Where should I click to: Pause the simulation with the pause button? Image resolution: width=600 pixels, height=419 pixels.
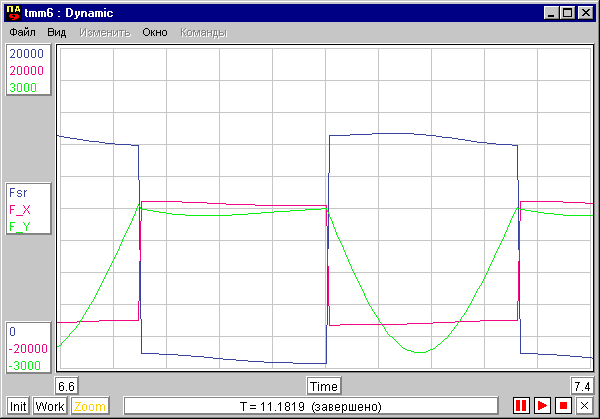(521, 405)
